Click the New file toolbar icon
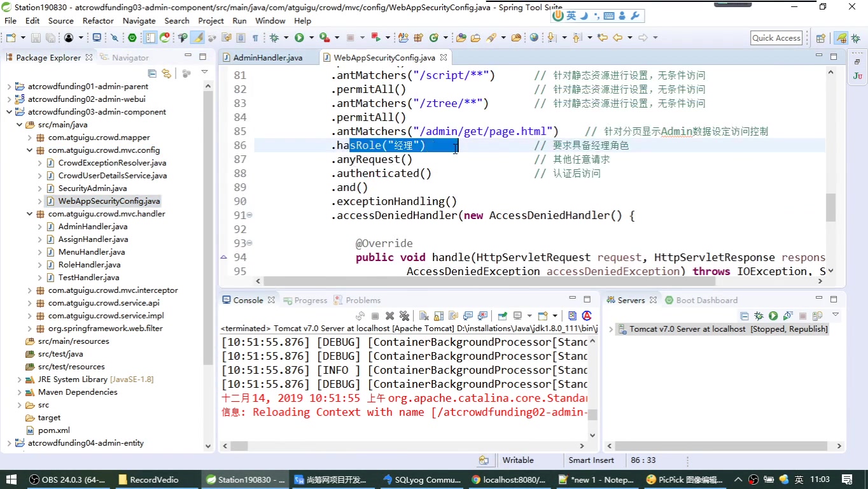Screen dimensions: 868x489 [x=11, y=38]
